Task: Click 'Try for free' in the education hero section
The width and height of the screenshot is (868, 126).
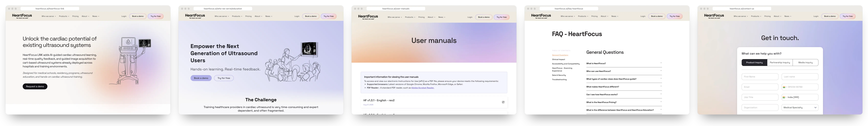Action: (x=224, y=78)
